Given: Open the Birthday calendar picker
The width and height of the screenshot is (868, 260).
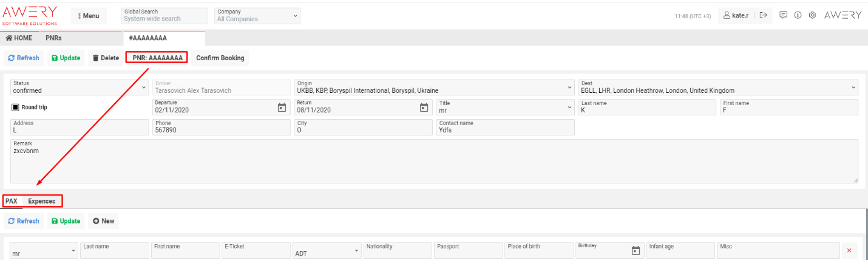Looking at the screenshot, I should pyautogui.click(x=636, y=250).
